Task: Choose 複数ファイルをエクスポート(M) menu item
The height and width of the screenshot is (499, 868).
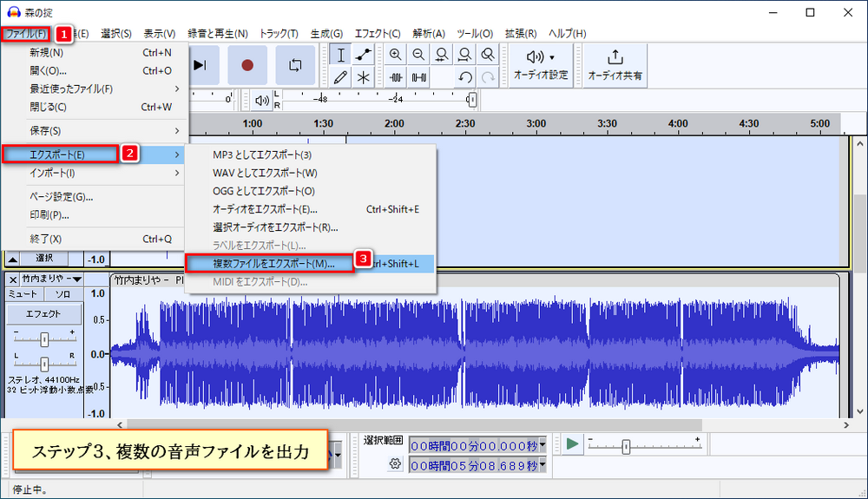Action: (269, 262)
